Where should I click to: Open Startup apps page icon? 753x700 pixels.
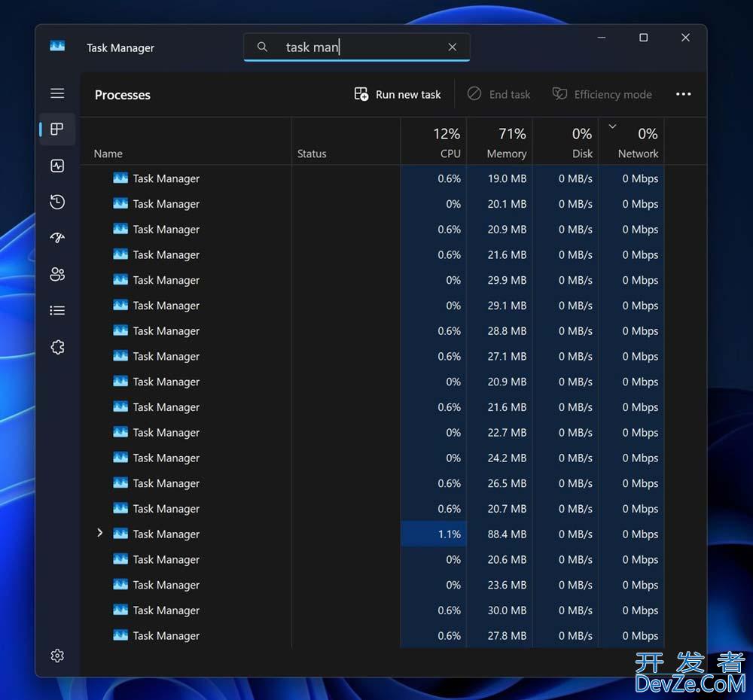point(57,238)
